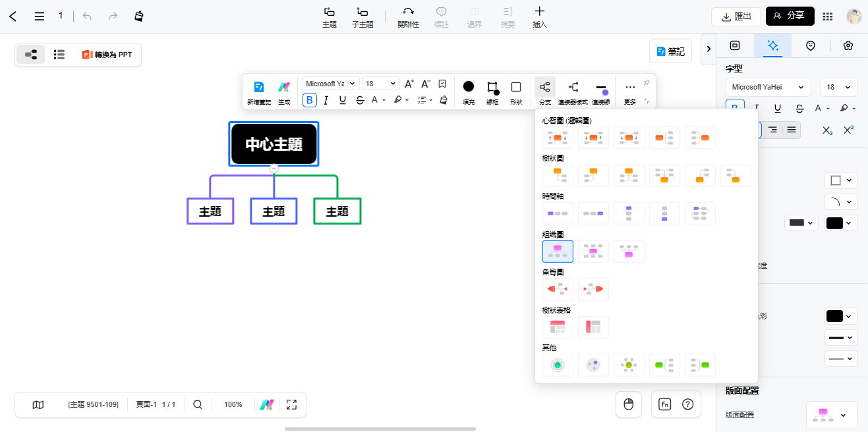Enter fullscreen mode from bottom bar
868x432 pixels.
point(292,405)
